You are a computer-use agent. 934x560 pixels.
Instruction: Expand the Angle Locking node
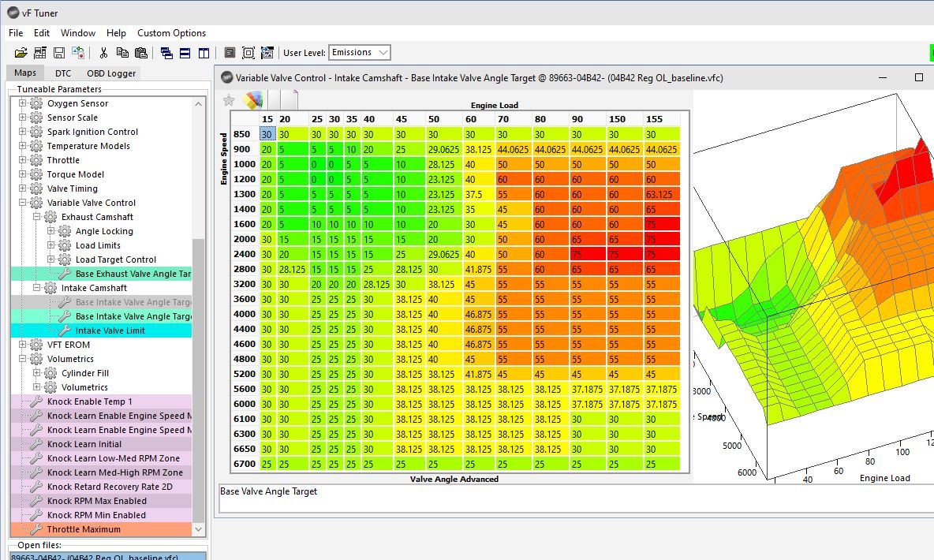point(51,230)
